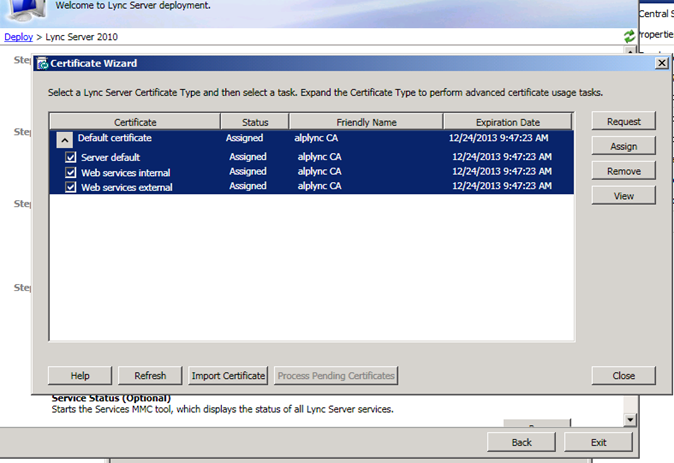The image size is (674, 463).
Task: Uncheck the Server default checkbox
Action: click(70, 157)
